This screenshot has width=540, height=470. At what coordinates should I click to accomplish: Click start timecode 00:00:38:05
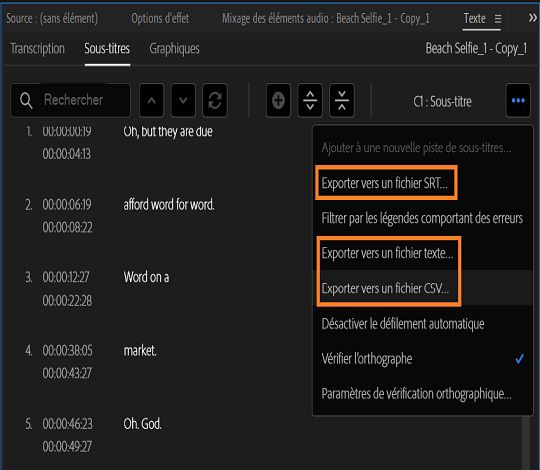point(68,351)
